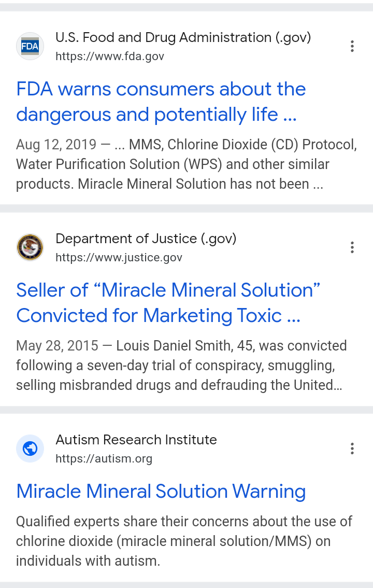373x588 pixels.
Task: Click the https://autism.org URL
Action: [104, 458]
